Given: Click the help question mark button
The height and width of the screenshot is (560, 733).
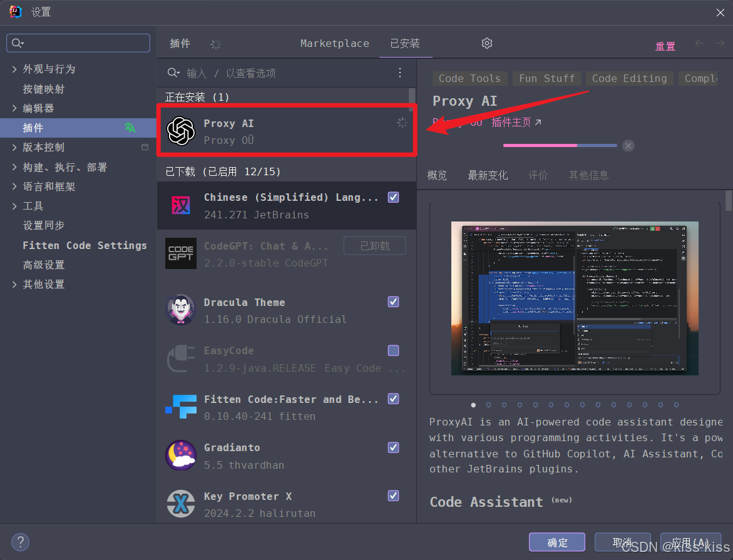Looking at the screenshot, I should [20, 542].
